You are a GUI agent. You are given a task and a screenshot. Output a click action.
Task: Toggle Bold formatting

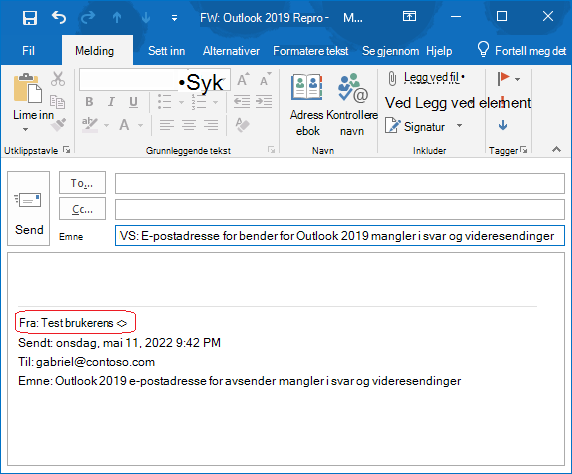[89, 102]
